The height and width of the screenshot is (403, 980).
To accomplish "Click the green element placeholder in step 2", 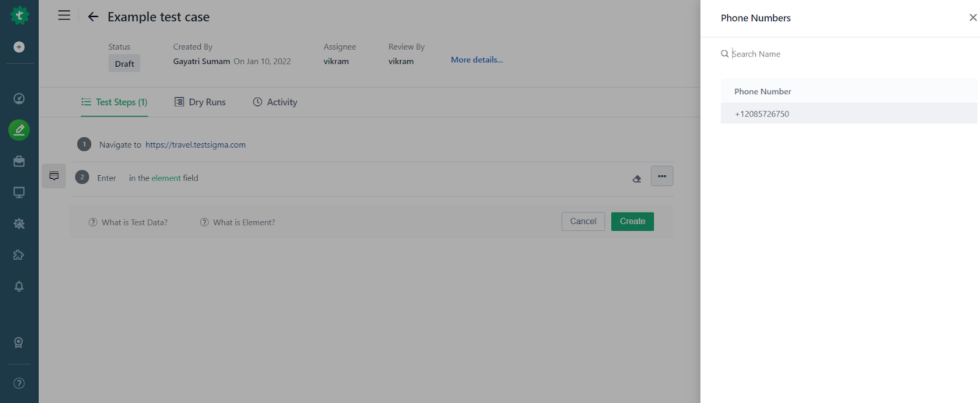I will (166, 178).
